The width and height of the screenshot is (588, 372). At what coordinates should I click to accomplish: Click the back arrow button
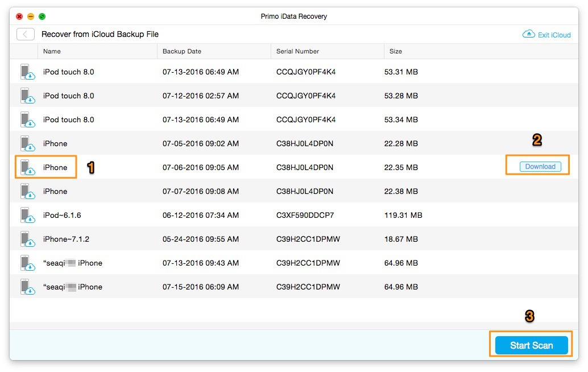tap(26, 34)
